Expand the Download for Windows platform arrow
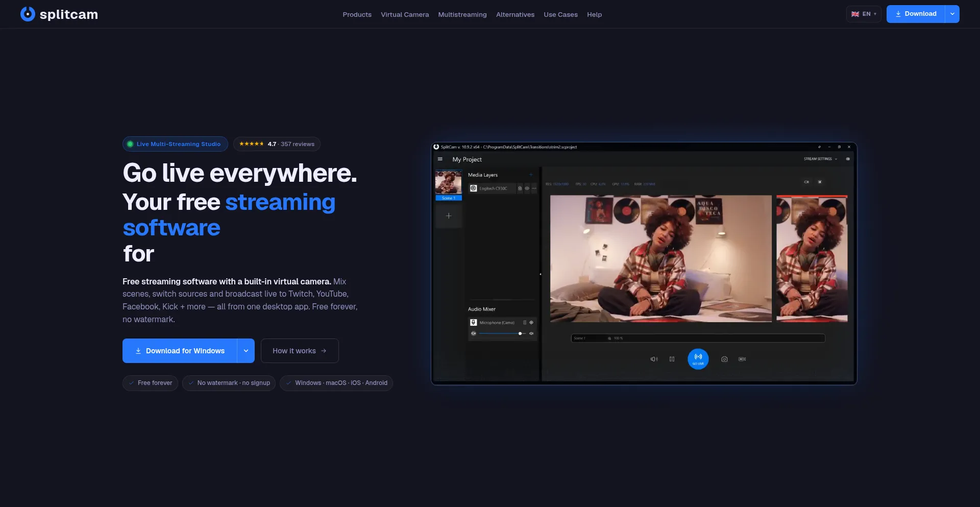 pos(246,351)
